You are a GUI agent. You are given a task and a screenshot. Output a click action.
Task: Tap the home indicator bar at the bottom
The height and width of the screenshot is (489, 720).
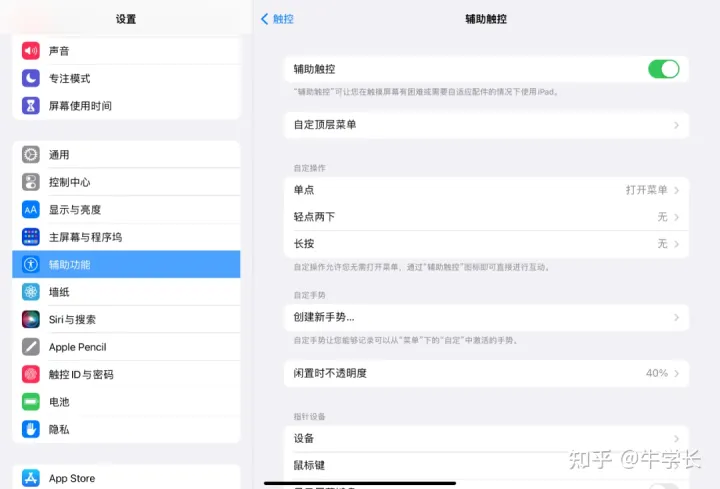(360, 483)
